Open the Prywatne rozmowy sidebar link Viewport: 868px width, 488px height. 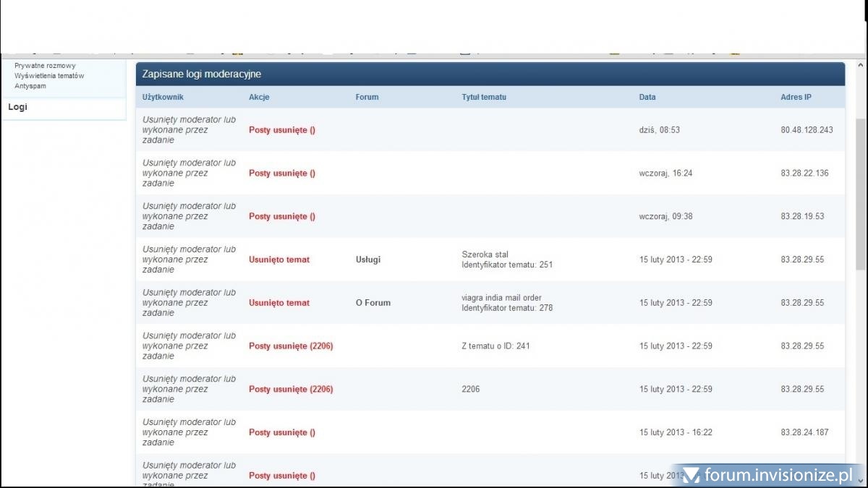[x=45, y=66]
